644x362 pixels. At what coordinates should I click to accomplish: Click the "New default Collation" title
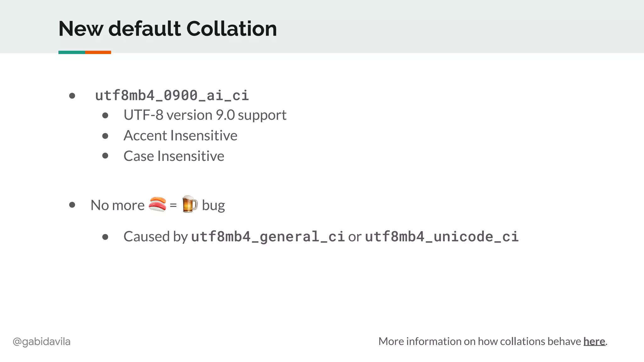click(168, 29)
